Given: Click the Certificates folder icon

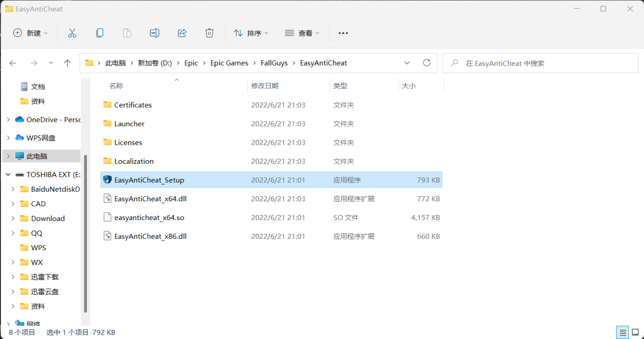Looking at the screenshot, I should [107, 105].
